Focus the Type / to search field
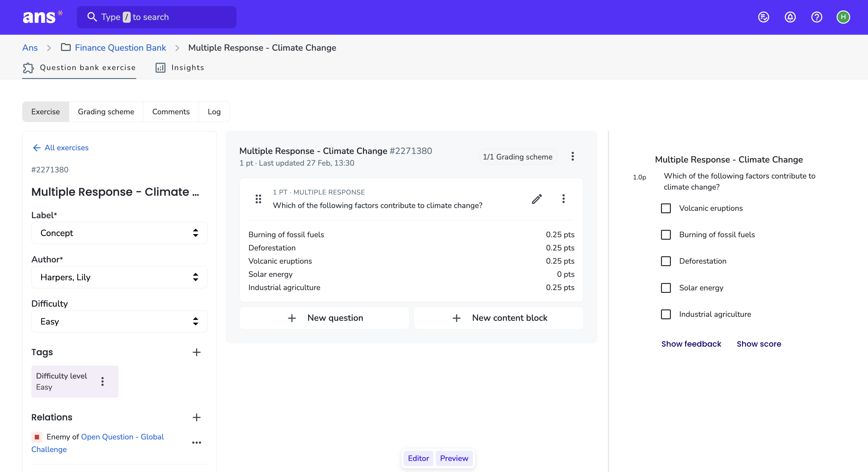The width and height of the screenshot is (868, 472). [x=157, y=17]
